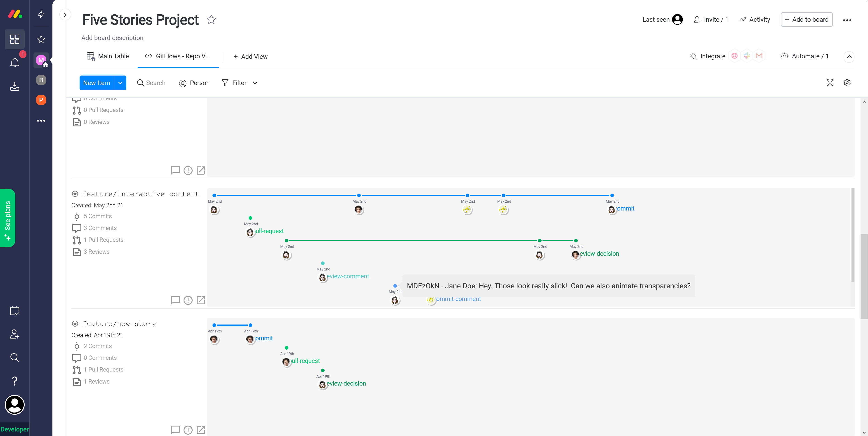The height and width of the screenshot is (436, 868).
Task: Toggle the Person filter
Action: (x=194, y=83)
